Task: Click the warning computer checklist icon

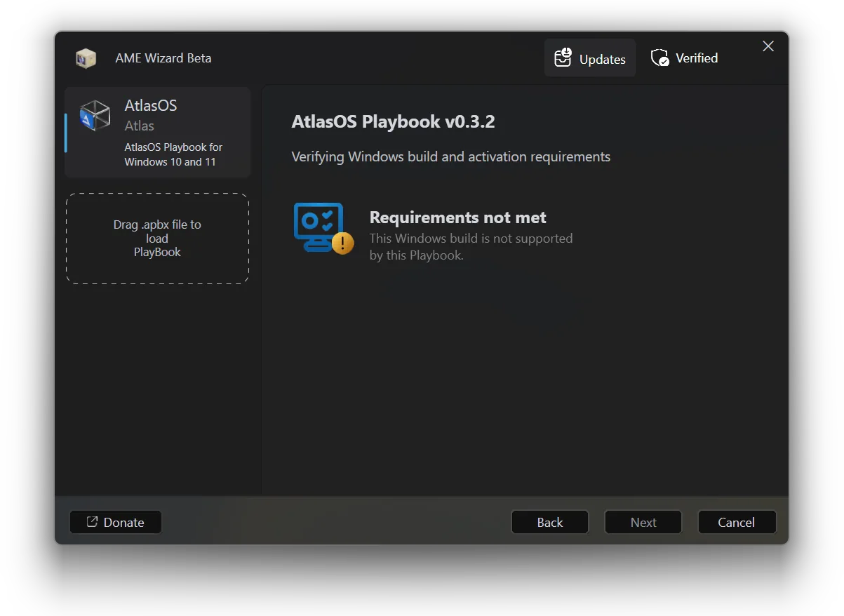Action: coord(320,225)
